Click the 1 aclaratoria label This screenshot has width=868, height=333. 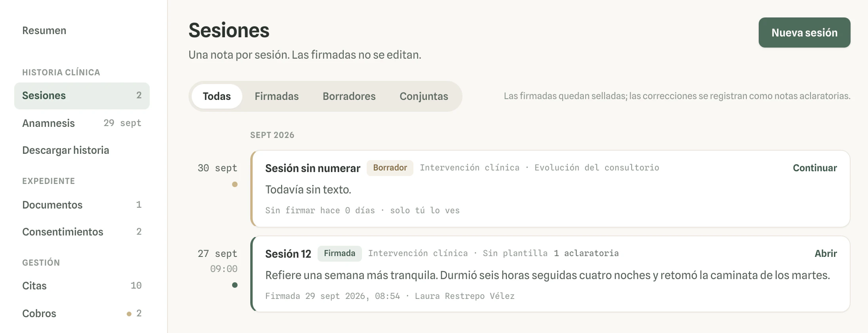click(x=586, y=253)
